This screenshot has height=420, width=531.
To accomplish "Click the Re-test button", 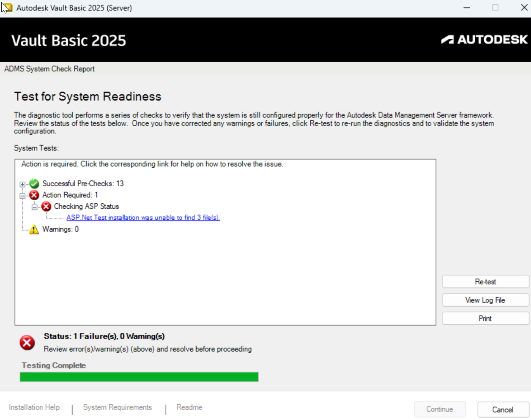I will (x=485, y=281).
